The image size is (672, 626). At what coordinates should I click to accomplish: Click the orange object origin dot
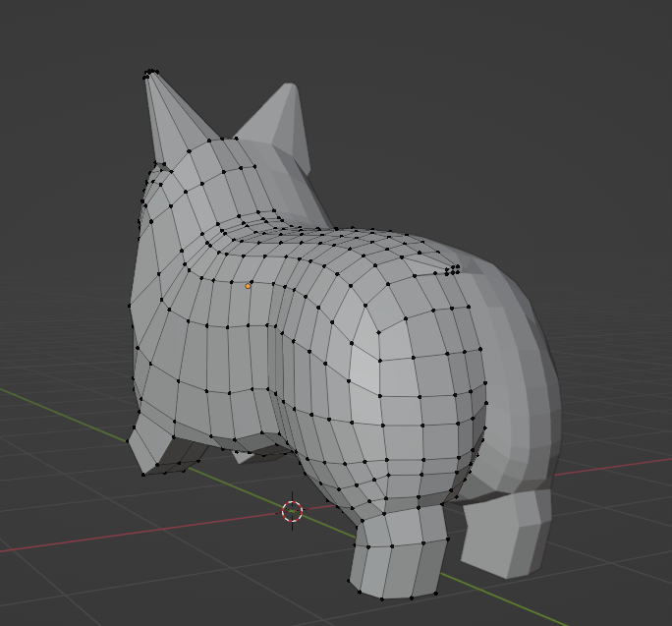click(249, 286)
